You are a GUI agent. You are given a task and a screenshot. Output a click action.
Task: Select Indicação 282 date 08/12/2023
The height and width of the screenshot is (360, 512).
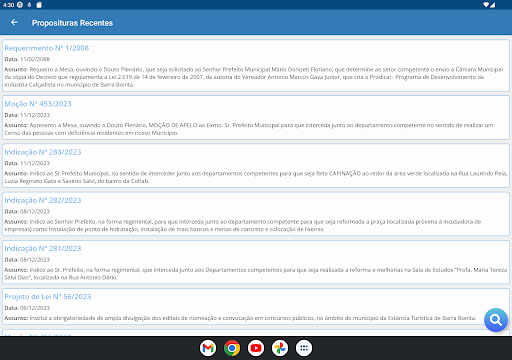35,211
